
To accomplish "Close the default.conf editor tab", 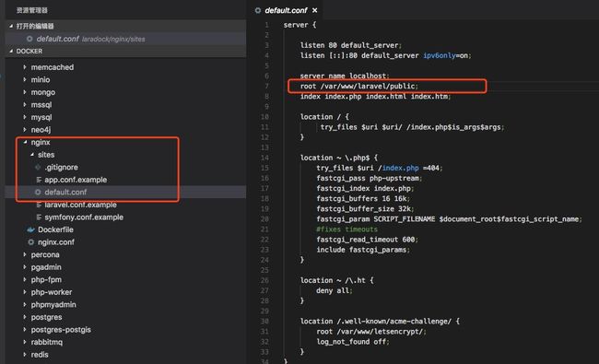I will [314, 10].
